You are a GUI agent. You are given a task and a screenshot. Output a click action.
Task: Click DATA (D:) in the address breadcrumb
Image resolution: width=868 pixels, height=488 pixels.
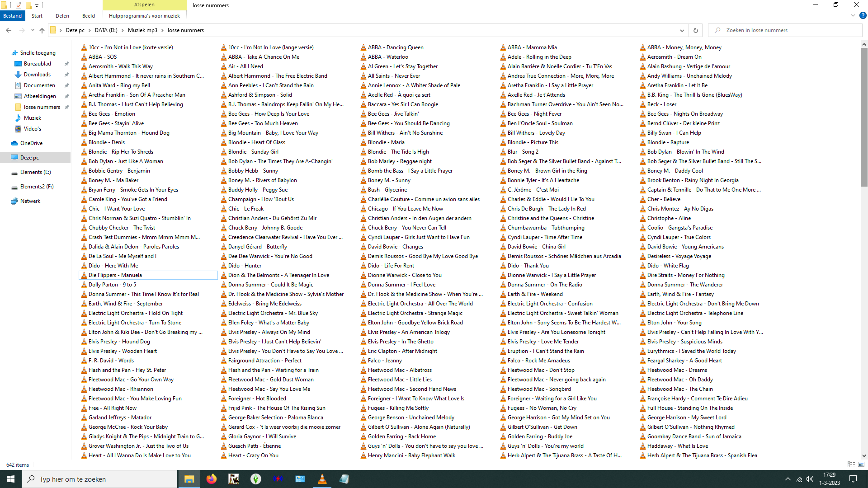click(x=106, y=30)
